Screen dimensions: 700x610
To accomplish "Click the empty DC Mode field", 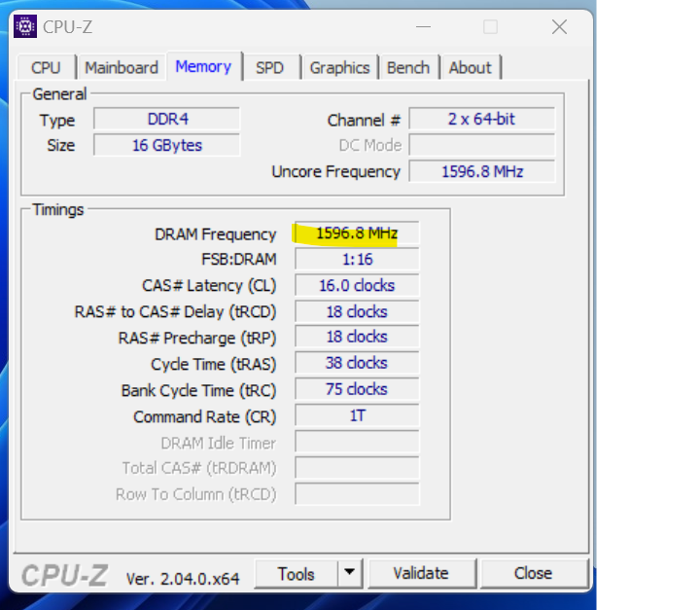I will [x=481, y=145].
